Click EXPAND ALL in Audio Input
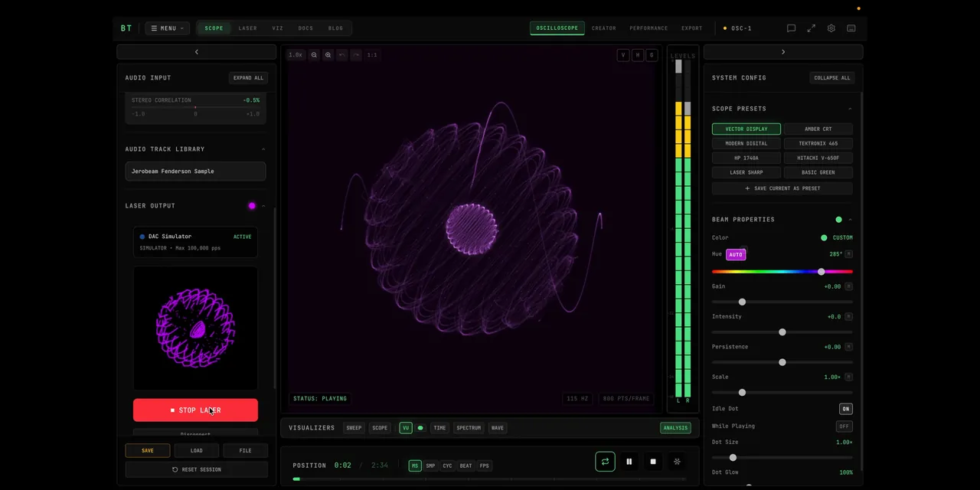980x490 pixels. [x=248, y=78]
